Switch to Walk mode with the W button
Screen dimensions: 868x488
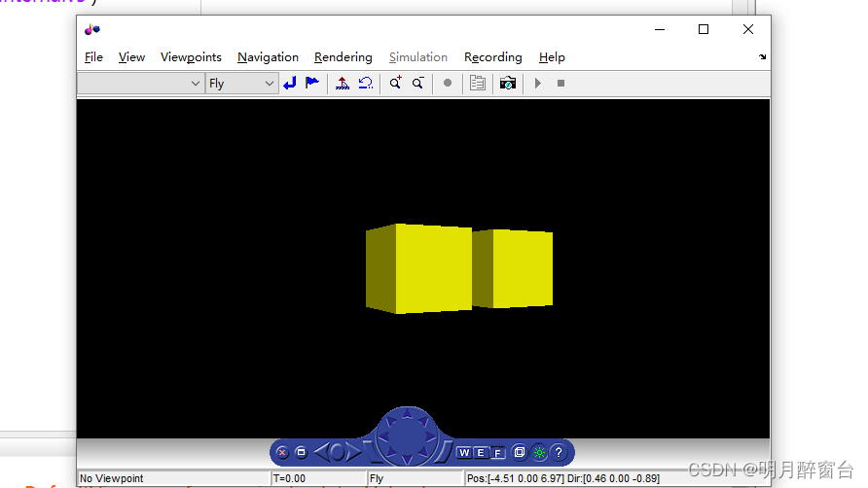(x=464, y=453)
